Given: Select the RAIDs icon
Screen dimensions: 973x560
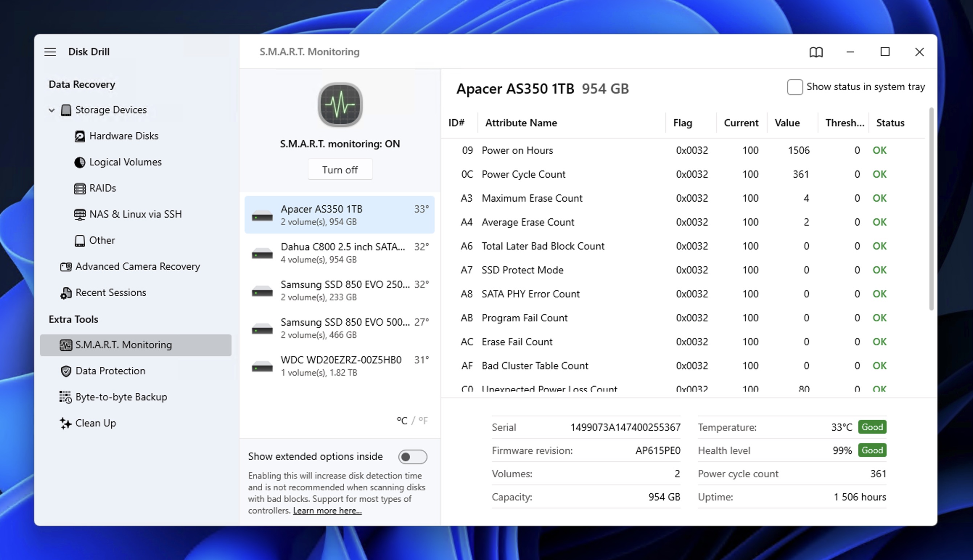Looking at the screenshot, I should (80, 188).
